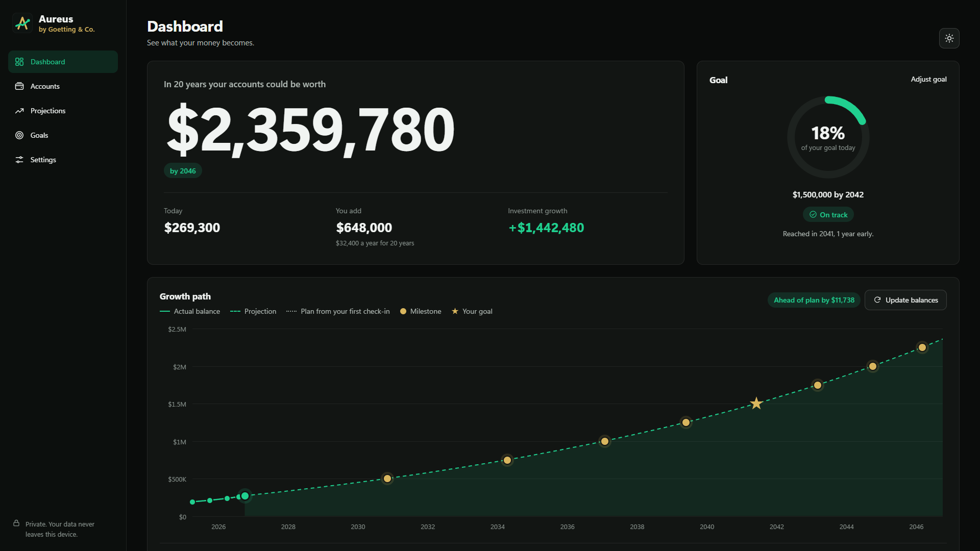Click Plan from your first check-in legend
This screenshot has width=980, height=551.
click(338, 311)
